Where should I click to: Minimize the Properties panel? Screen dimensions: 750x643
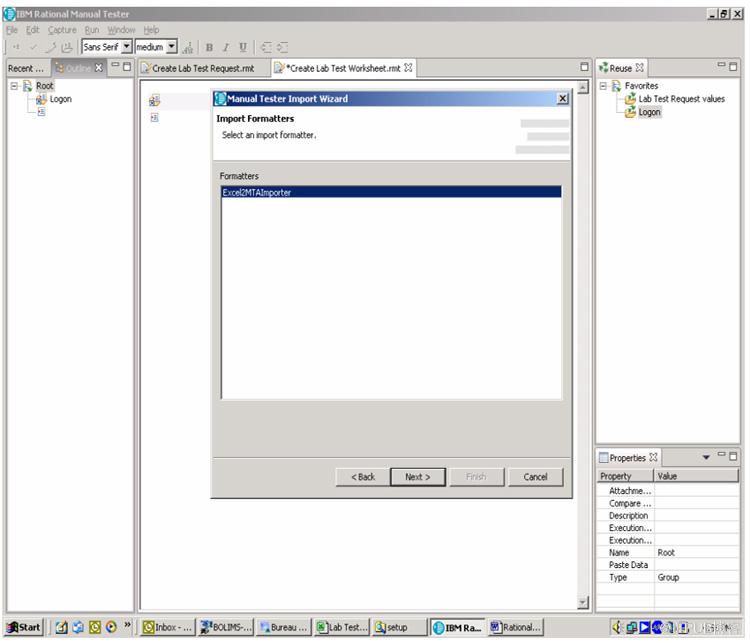coord(721,455)
